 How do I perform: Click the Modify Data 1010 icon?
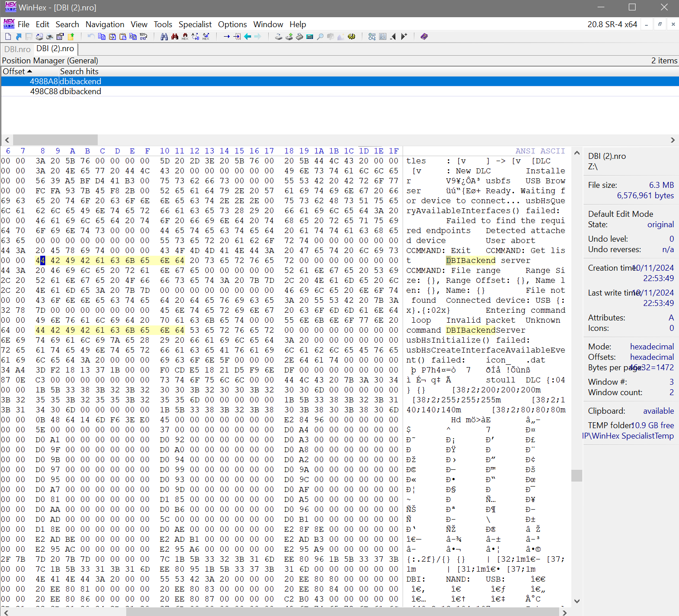pyautogui.click(x=143, y=37)
